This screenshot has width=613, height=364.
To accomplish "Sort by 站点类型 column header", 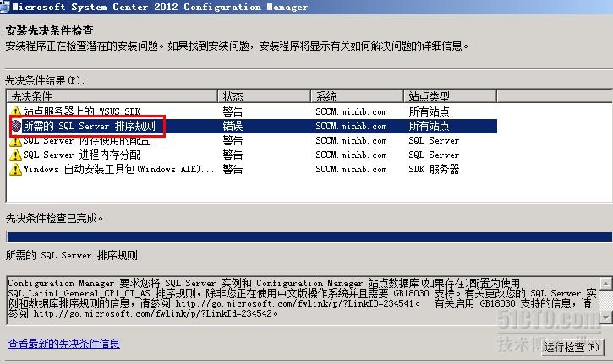I will click(x=450, y=96).
